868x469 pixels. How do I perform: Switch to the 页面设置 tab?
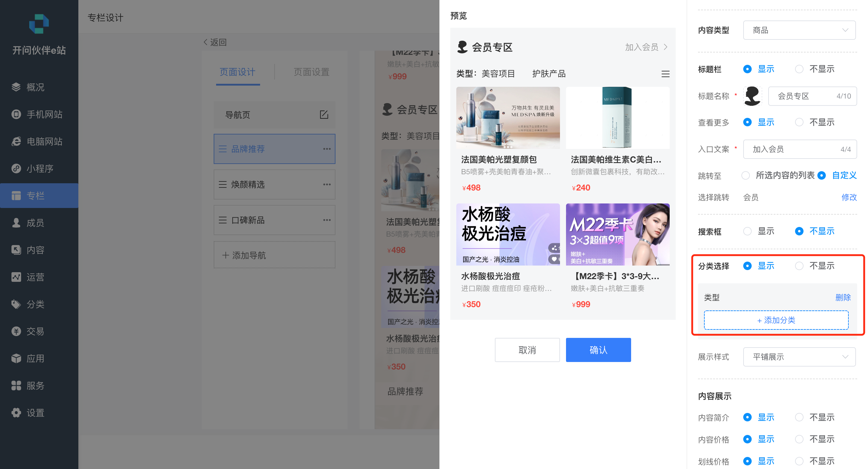[311, 72]
